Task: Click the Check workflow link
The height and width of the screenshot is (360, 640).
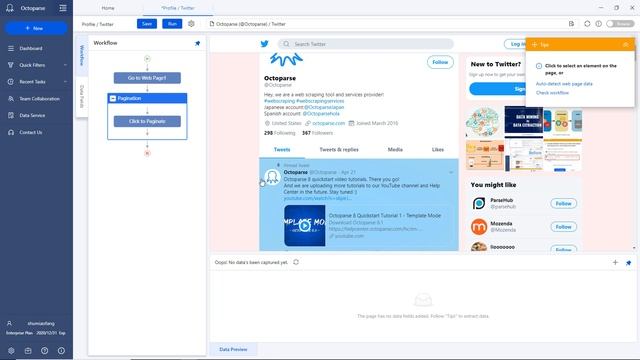Action: pos(552,93)
